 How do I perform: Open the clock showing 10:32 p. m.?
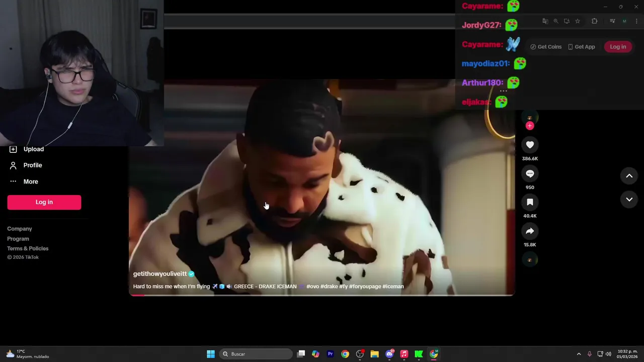pyautogui.click(x=627, y=354)
